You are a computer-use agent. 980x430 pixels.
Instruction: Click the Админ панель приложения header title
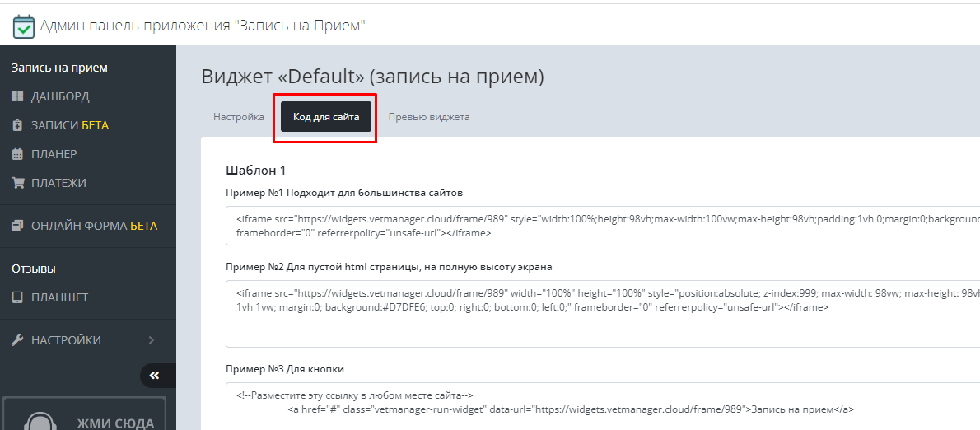click(203, 26)
